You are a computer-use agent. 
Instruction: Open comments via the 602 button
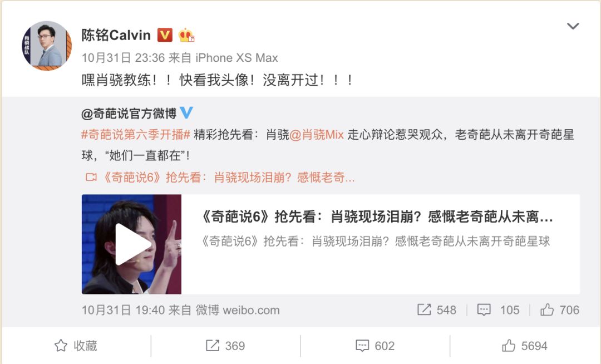click(x=375, y=346)
